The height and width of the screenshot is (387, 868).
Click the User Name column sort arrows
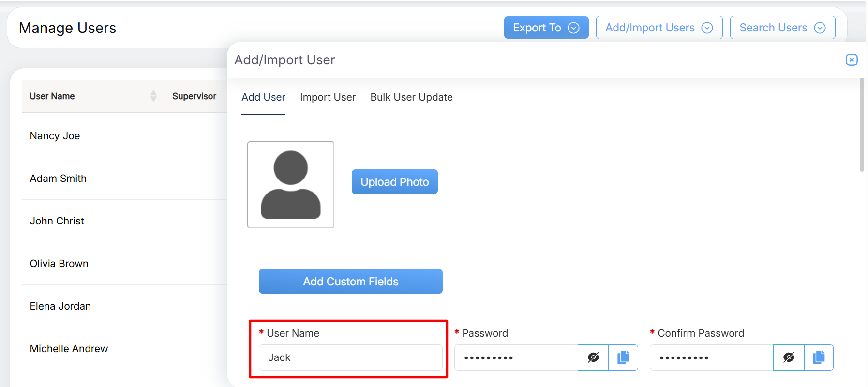[x=153, y=96]
